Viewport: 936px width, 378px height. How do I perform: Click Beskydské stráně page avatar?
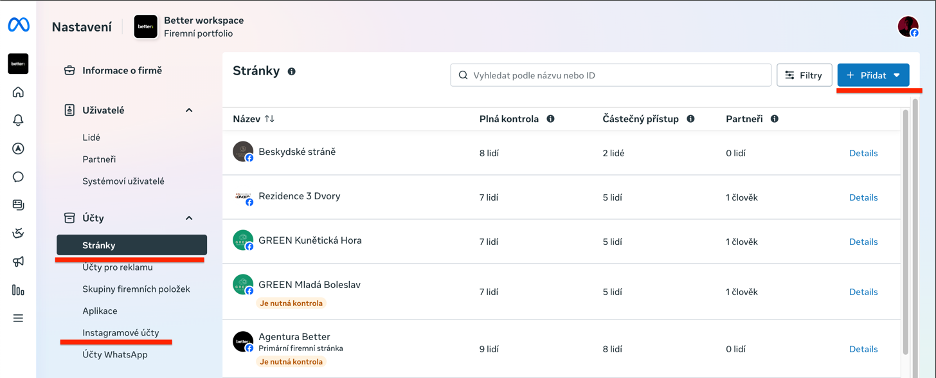[x=243, y=152]
